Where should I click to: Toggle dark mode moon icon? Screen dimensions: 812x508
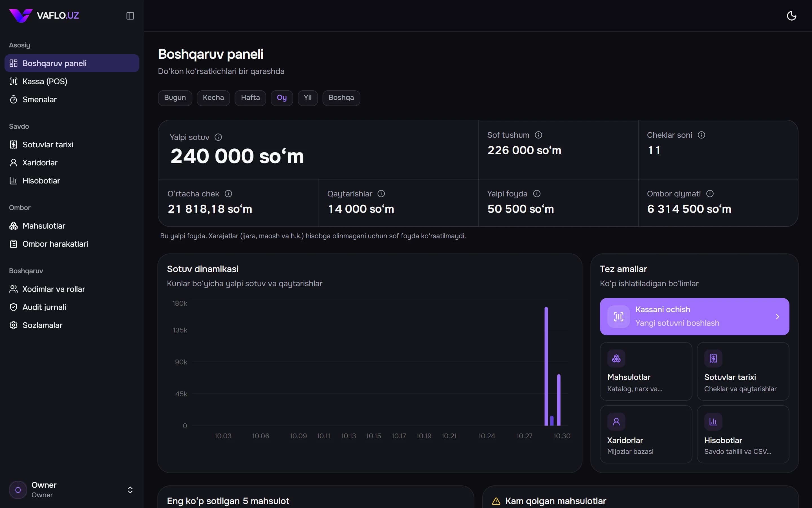791,16
